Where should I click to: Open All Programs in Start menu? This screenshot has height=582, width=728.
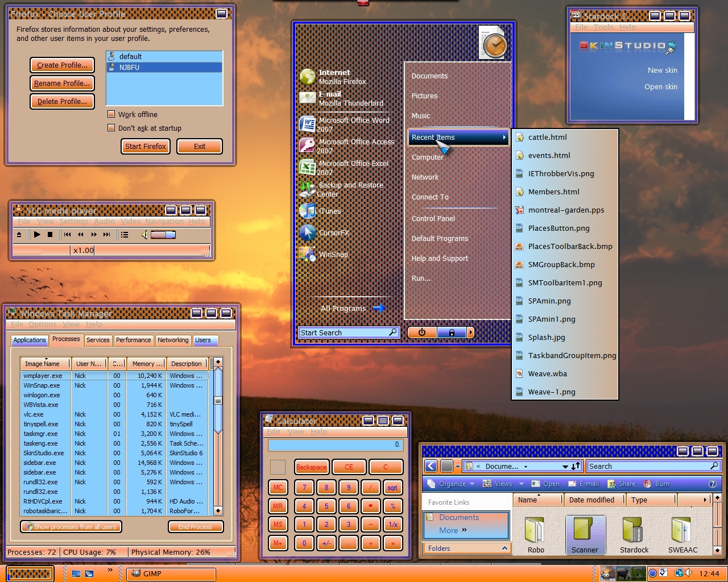click(x=353, y=308)
